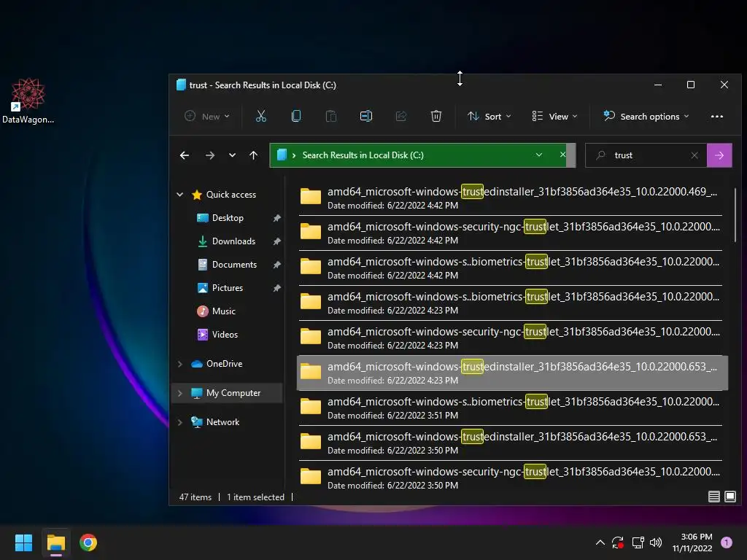Click the Rename icon in toolbar
This screenshot has height=560, width=747.
366,116
